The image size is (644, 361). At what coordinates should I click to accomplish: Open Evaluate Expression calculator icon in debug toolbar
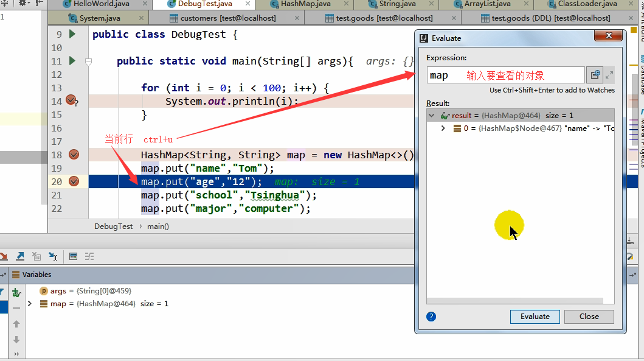[x=73, y=256]
